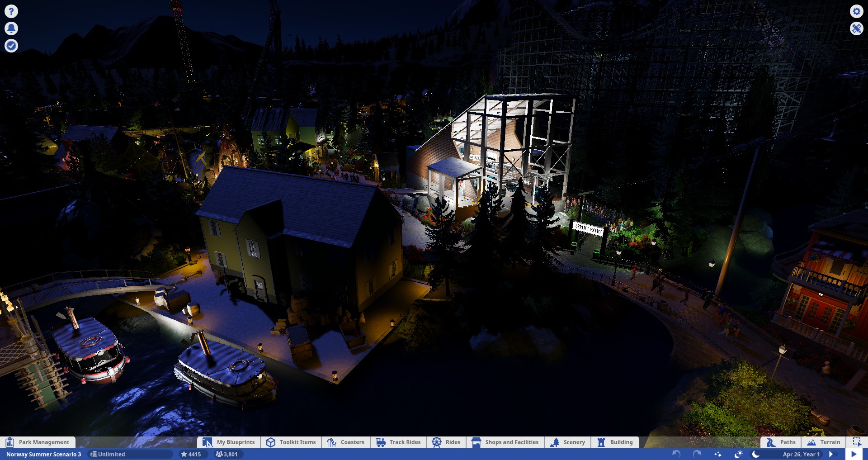This screenshot has width=868, height=460.
Task: Select the lit skylift station building
Action: 493,152
